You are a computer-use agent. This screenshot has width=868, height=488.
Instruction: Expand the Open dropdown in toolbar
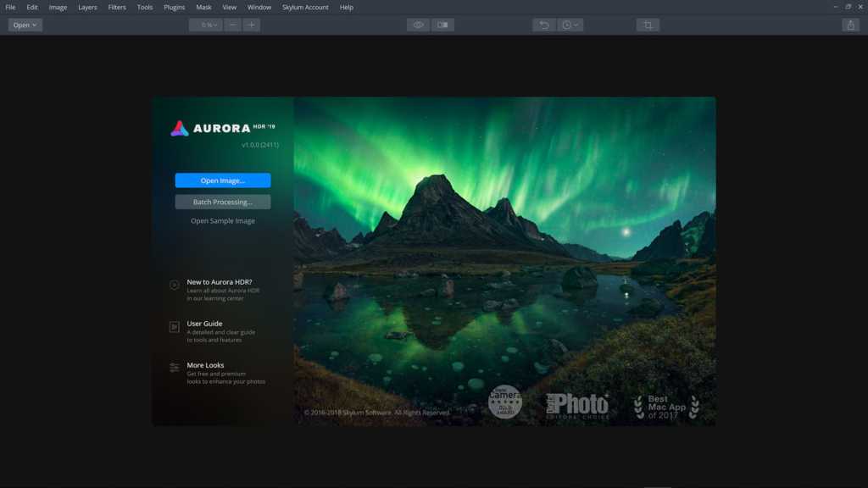25,25
